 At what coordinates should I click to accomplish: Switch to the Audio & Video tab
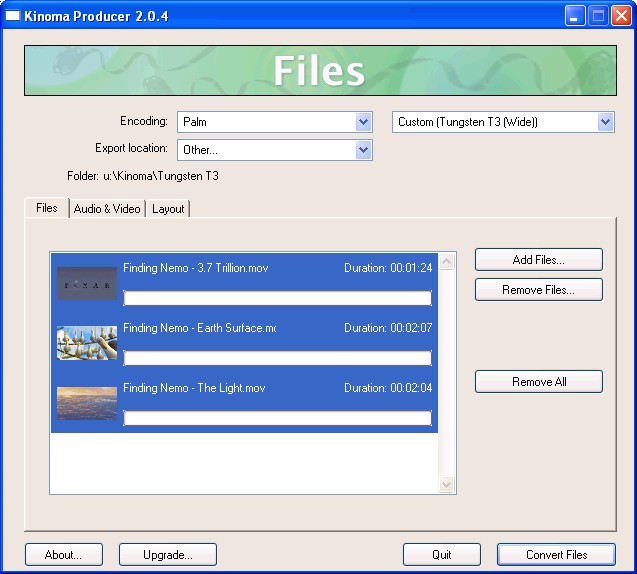pos(107,209)
